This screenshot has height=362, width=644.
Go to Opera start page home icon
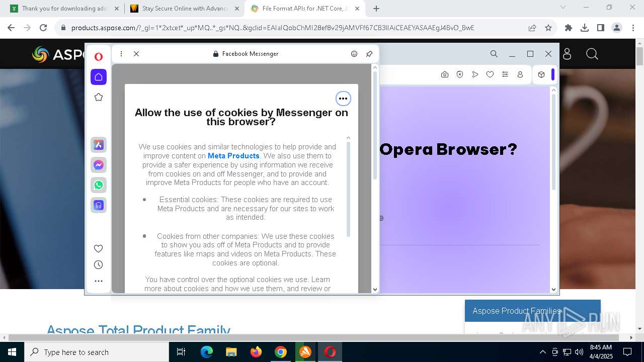99,77
